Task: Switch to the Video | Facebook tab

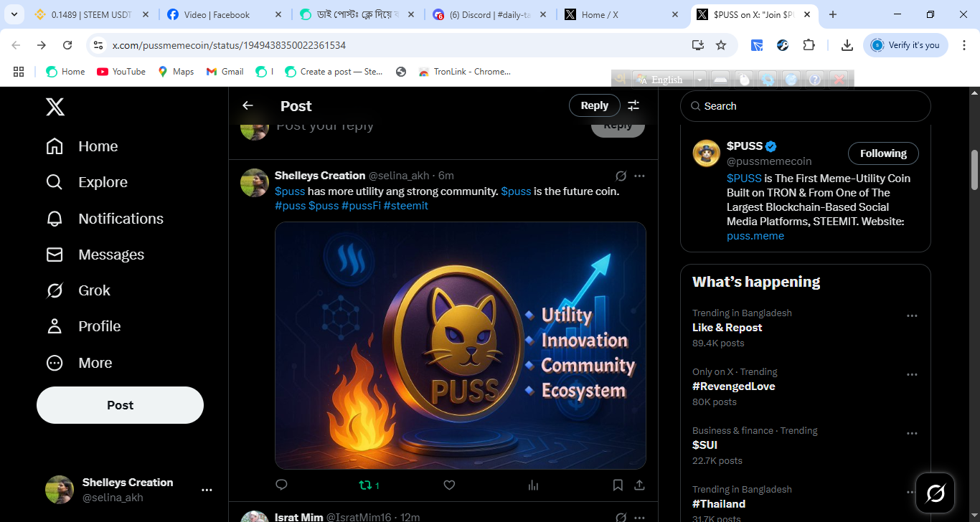Action: tap(226, 14)
